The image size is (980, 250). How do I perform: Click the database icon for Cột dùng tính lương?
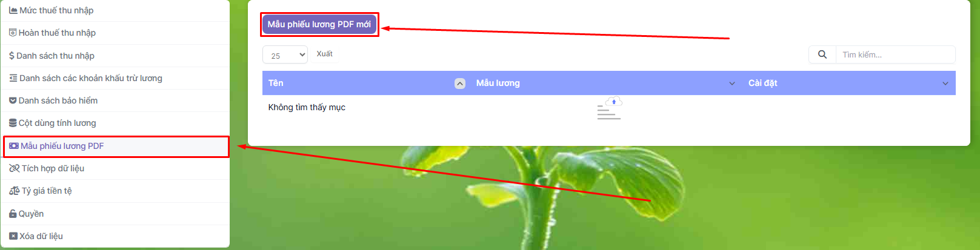(x=13, y=123)
